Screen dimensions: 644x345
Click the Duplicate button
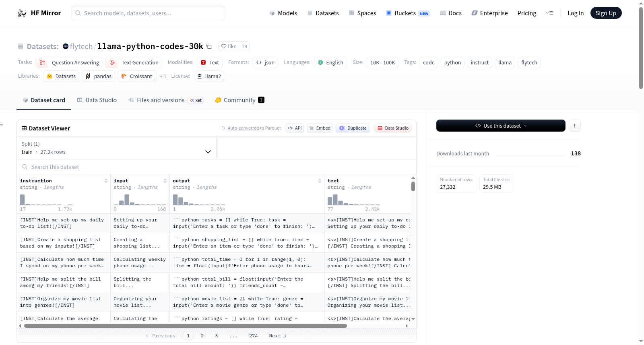(x=353, y=128)
